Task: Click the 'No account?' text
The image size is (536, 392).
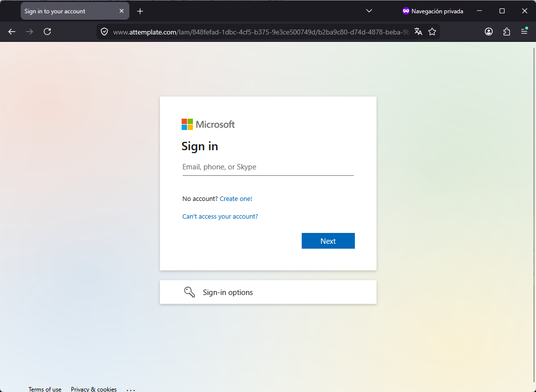Action: [x=200, y=199]
